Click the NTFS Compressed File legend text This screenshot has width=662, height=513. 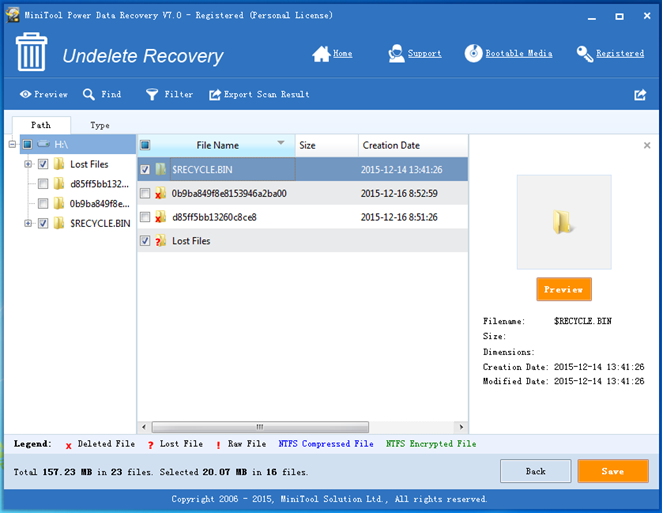tap(326, 444)
